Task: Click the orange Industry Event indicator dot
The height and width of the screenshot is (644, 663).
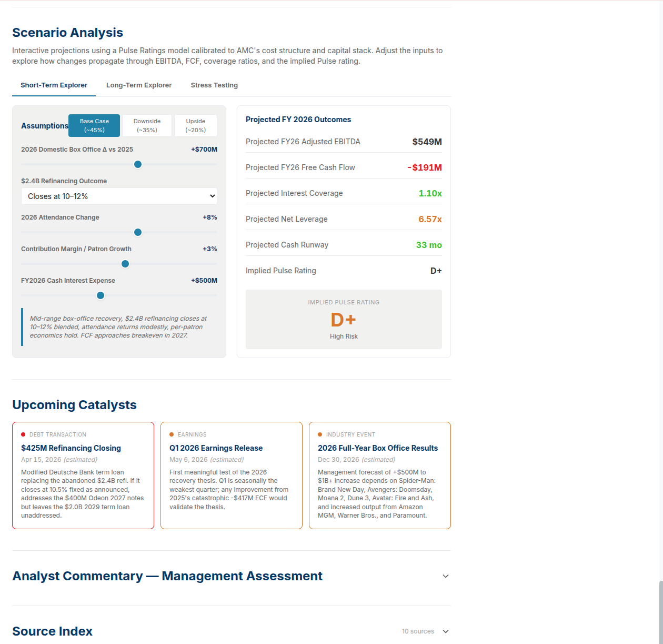Action: point(320,434)
